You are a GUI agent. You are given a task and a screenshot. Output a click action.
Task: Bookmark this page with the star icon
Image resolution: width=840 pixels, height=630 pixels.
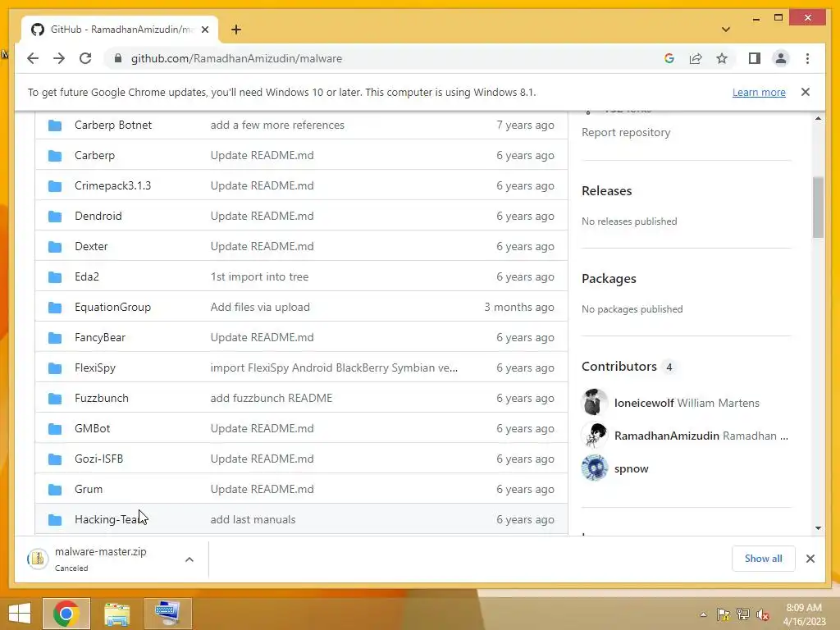(722, 58)
